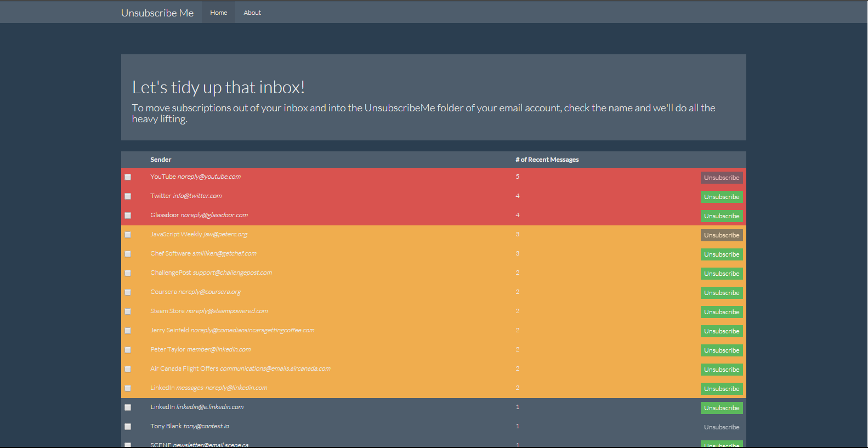Select the Peter Taylor checkbox
The image size is (868, 448).
[x=128, y=350]
